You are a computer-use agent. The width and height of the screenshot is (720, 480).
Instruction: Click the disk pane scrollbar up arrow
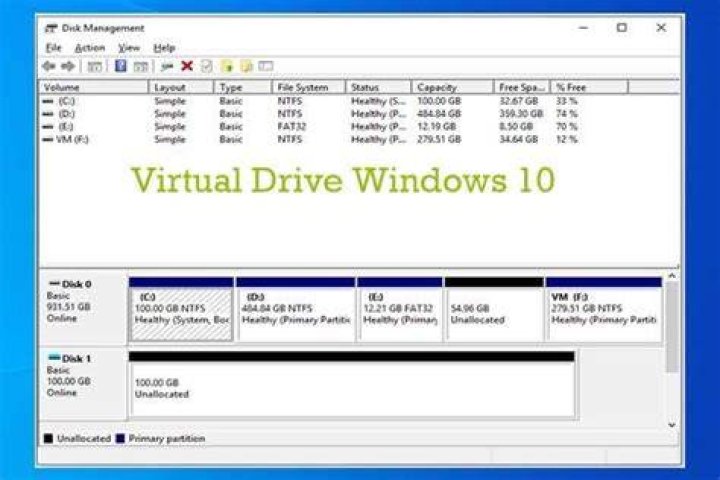tap(672, 276)
